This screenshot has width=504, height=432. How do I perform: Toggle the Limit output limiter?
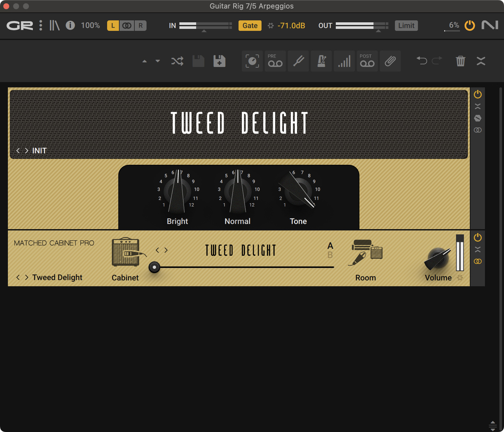pyautogui.click(x=406, y=26)
